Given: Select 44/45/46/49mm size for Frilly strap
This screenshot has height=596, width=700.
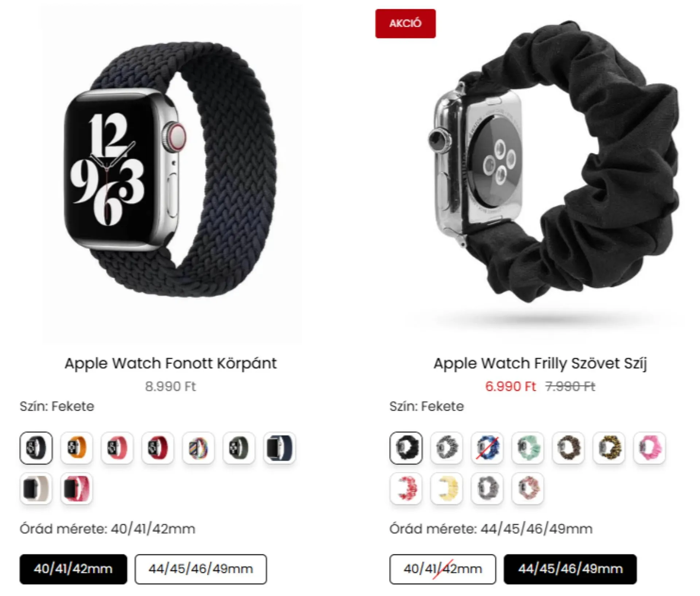Looking at the screenshot, I should pos(570,569).
